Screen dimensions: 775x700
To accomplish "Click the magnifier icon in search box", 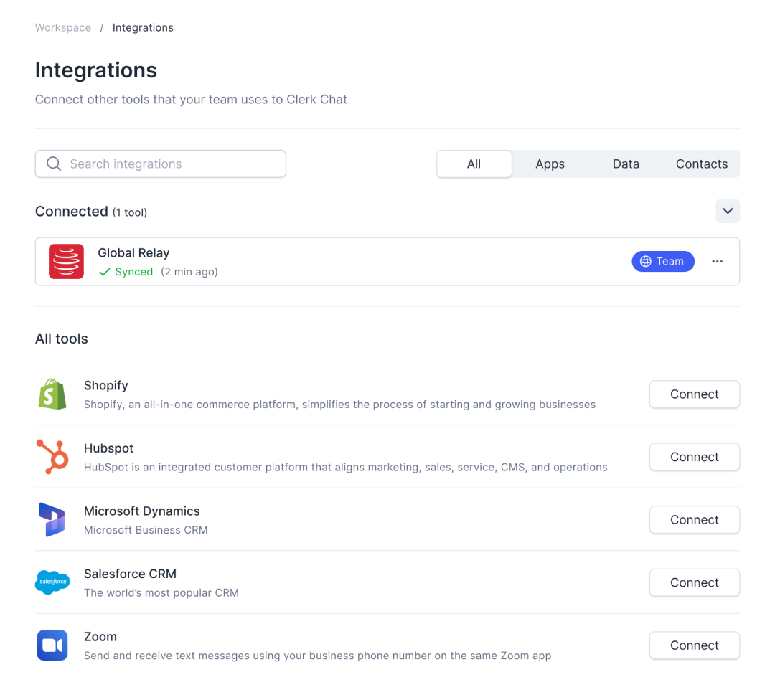I will 54,164.
